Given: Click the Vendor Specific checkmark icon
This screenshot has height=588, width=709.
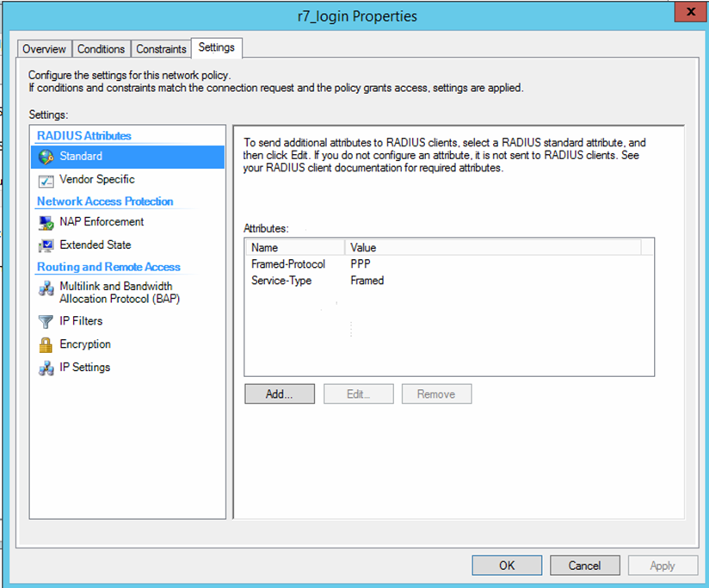Looking at the screenshot, I should (x=46, y=180).
